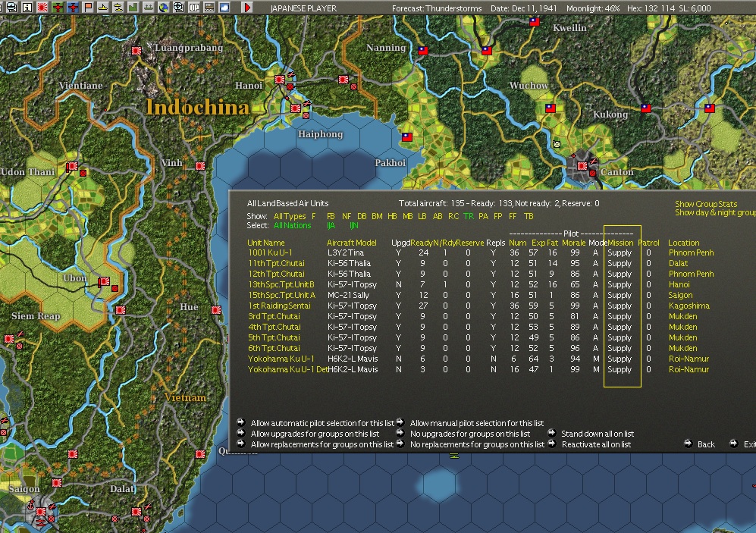The height and width of the screenshot is (533, 756).
Task: Toggle the All Types aircraft filter
Action: click(x=290, y=216)
